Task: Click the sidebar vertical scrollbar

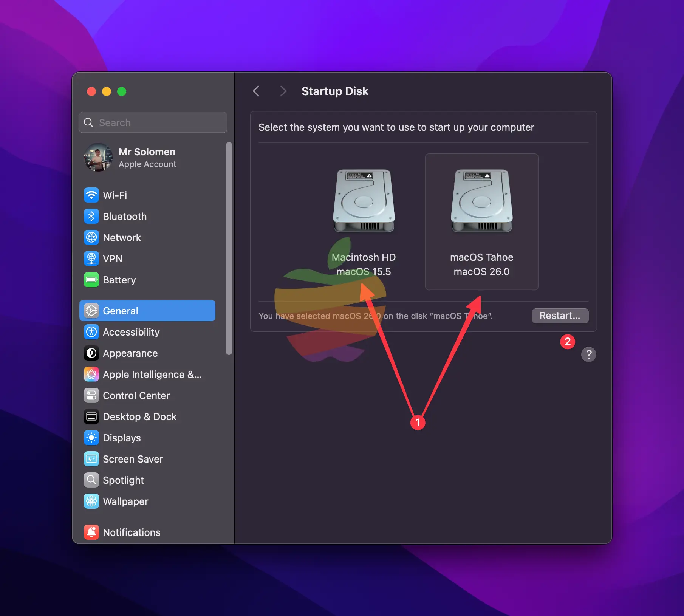Action: tap(229, 248)
